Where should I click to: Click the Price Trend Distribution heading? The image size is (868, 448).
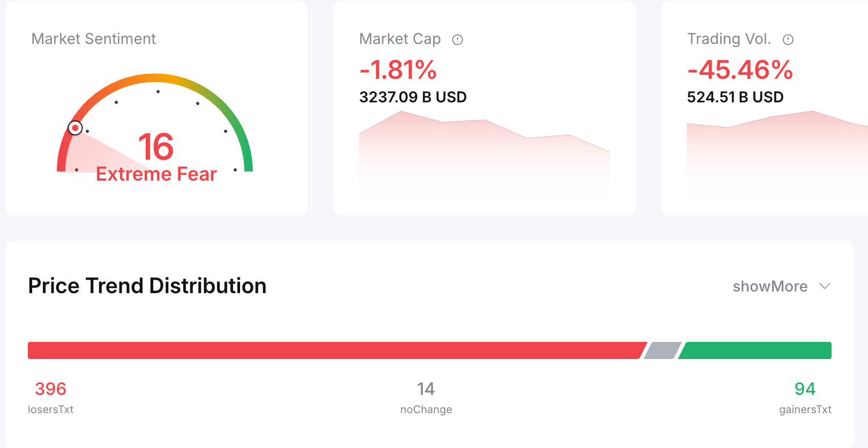pos(147,286)
